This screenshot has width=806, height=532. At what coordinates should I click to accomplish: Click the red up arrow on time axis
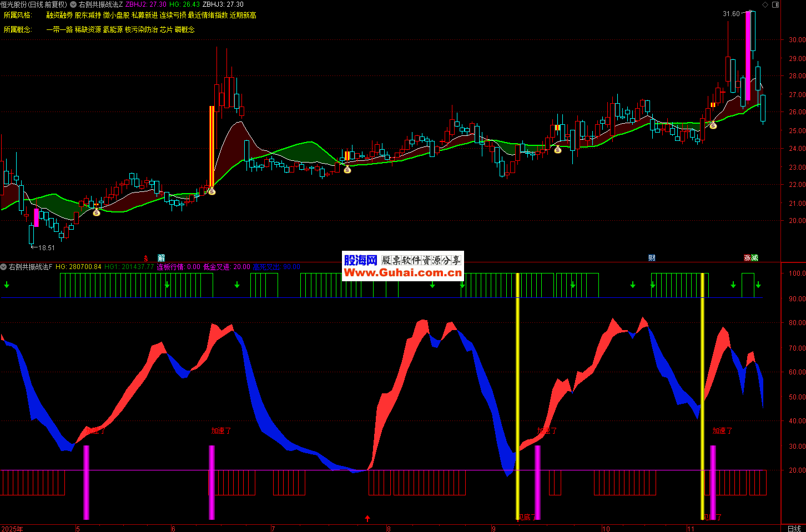367,519
